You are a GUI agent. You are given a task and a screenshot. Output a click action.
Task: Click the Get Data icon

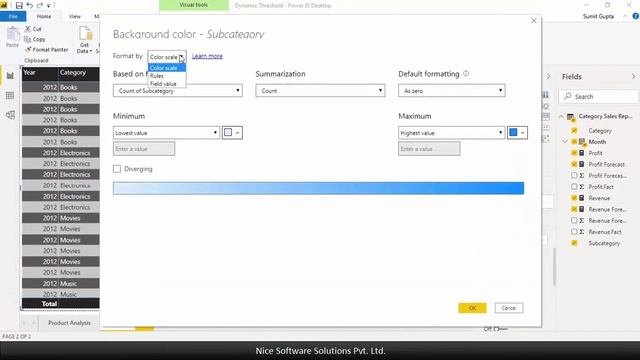coord(85,33)
